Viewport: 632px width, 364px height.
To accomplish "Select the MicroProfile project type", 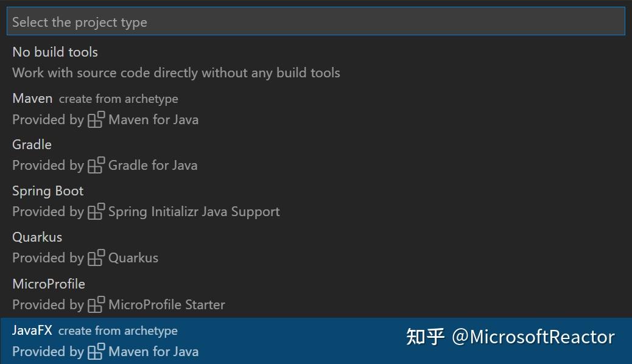I will (x=316, y=294).
